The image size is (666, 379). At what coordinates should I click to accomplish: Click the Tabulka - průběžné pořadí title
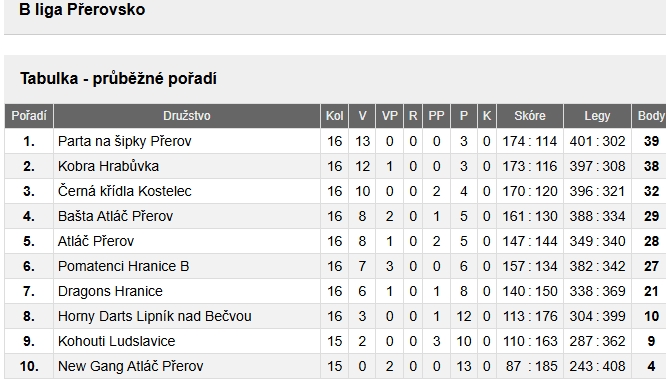[119, 79]
